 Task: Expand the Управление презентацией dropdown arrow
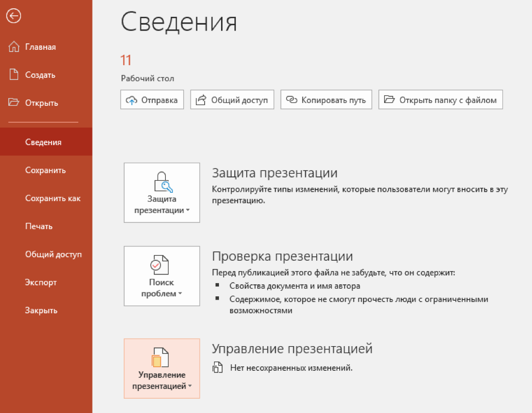pos(190,386)
